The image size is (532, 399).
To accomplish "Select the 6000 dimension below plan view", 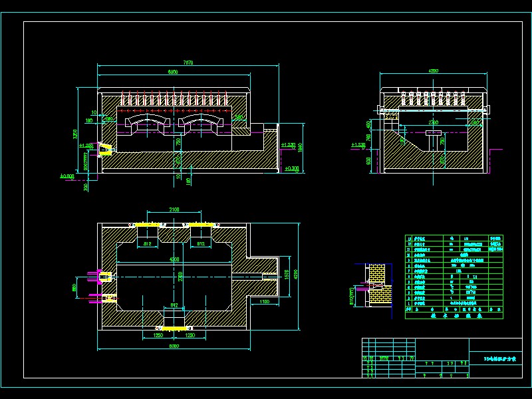I will point(174,346).
